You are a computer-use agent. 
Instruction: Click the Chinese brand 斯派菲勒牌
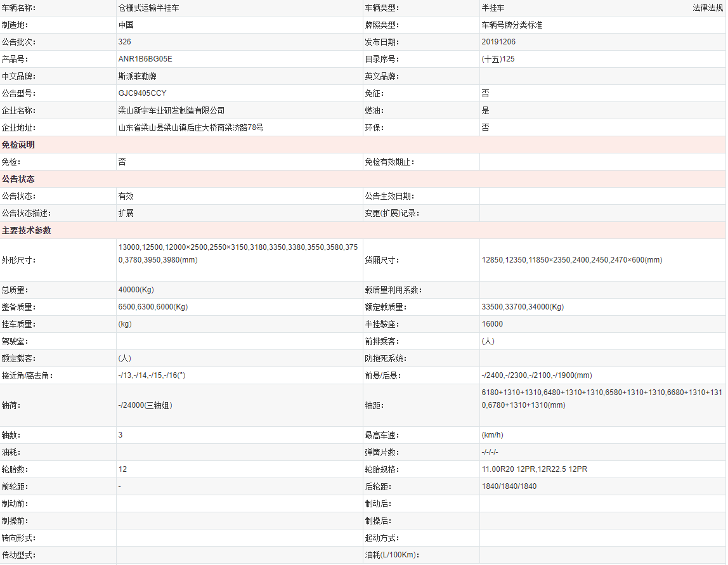pyautogui.click(x=137, y=76)
